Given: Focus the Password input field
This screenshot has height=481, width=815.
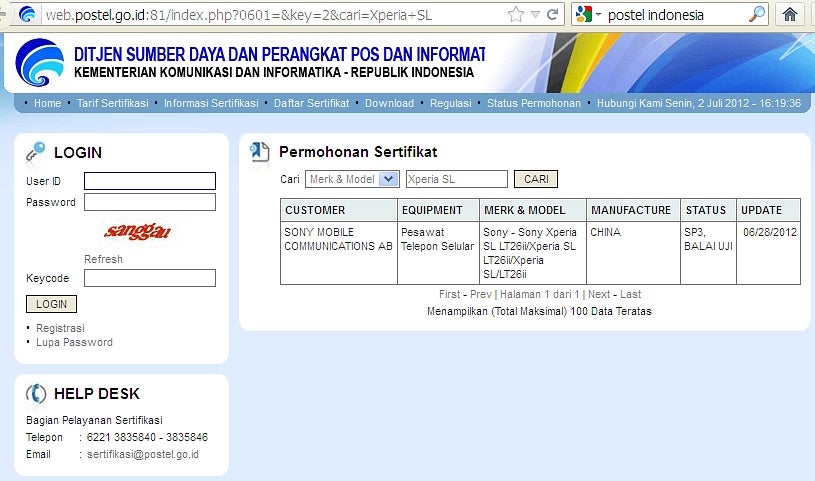Looking at the screenshot, I should [150, 202].
